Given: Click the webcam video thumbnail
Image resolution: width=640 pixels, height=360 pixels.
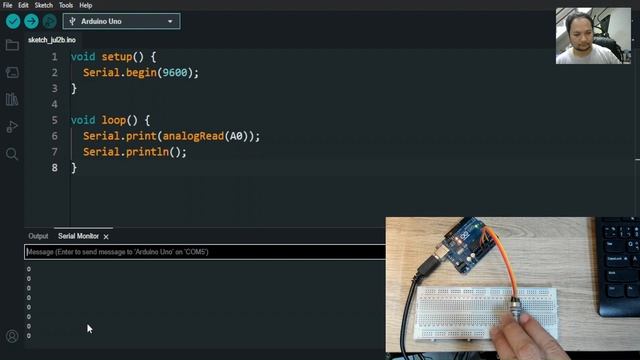Looking at the screenshot, I should (593, 36).
